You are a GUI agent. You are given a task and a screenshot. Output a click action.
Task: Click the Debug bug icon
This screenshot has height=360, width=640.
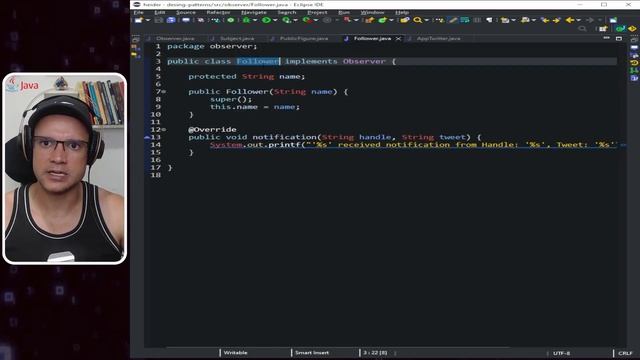pyautogui.click(x=246, y=20)
